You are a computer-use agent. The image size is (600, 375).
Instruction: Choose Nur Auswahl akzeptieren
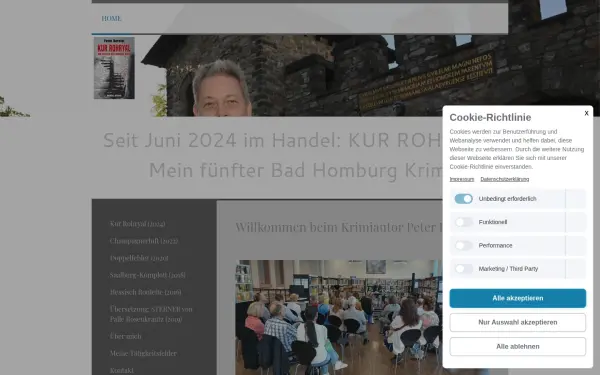point(517,322)
